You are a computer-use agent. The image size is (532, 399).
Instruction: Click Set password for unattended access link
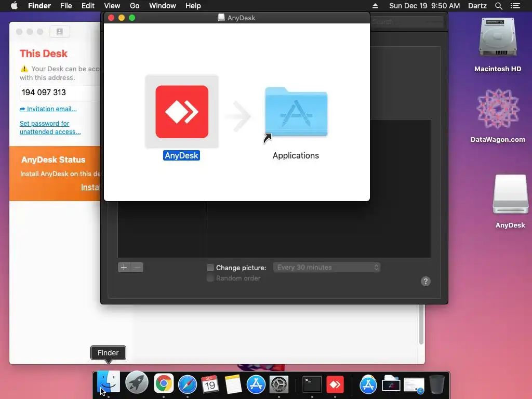pos(50,128)
